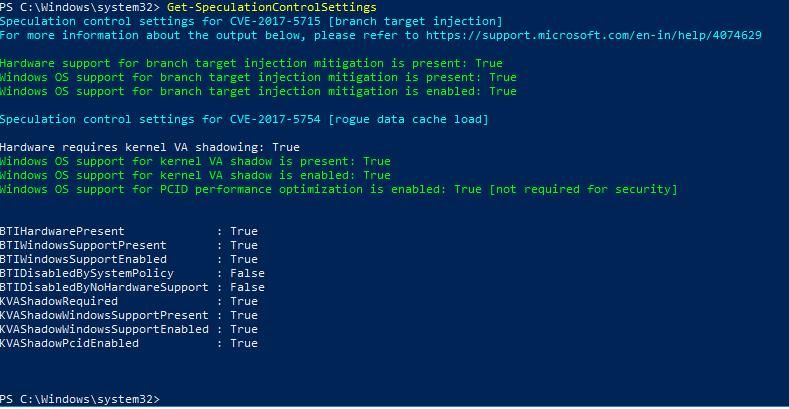
Task: Click False value of BTIDisabledByNoHardwareSupport
Action: click(x=247, y=287)
